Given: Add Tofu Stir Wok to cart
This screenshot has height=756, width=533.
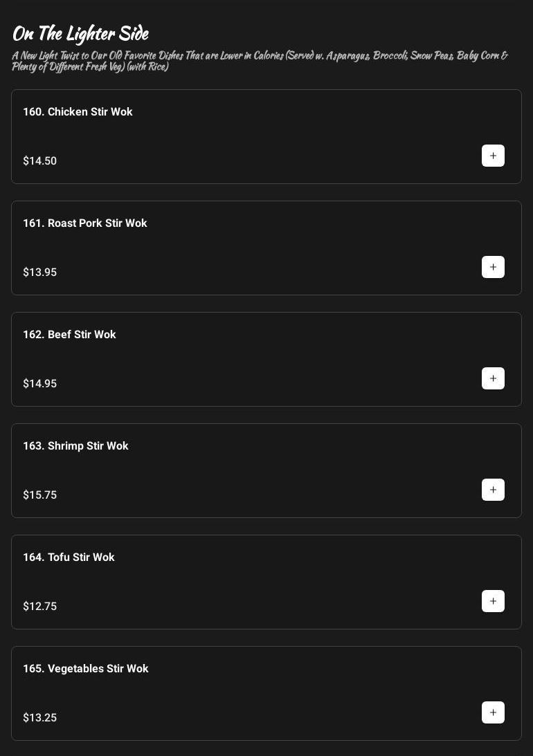Looking at the screenshot, I should point(493,601).
